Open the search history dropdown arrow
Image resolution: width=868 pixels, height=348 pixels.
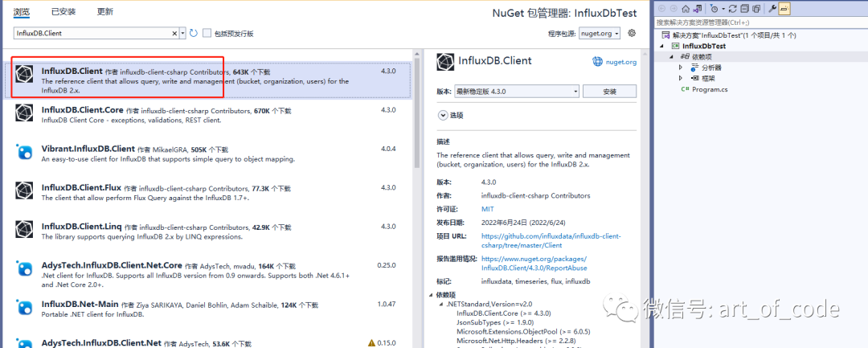(183, 33)
